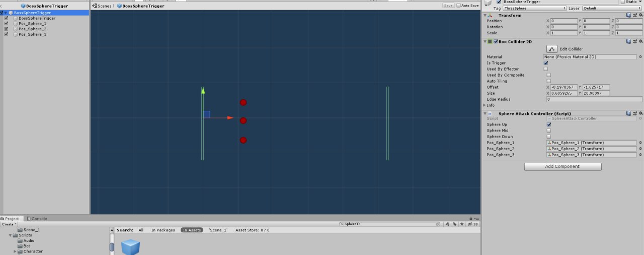Click the blue prefab cube asset thumbnail
Image resolution: width=644 pixels, height=255 pixels.
[x=130, y=247]
